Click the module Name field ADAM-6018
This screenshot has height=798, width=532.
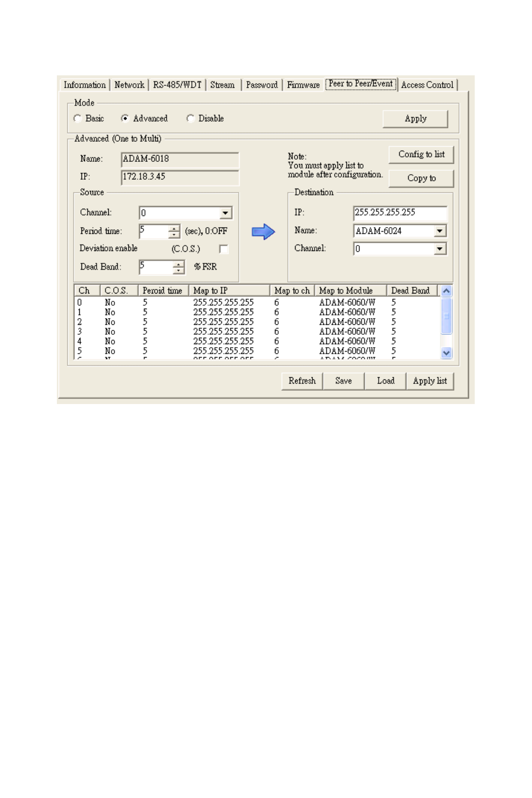pos(180,160)
